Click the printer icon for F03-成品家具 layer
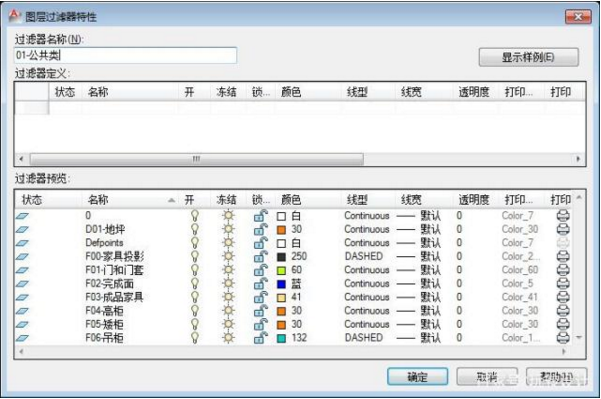Screen dimensions: 601x399 click(563, 297)
